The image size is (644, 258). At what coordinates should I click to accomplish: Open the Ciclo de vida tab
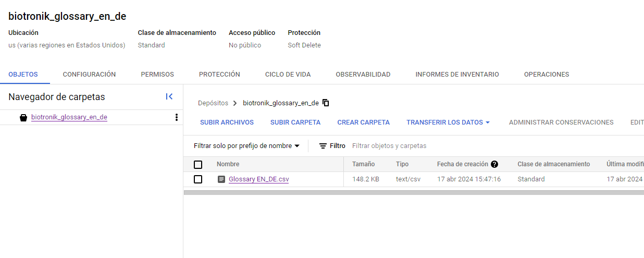[288, 75]
